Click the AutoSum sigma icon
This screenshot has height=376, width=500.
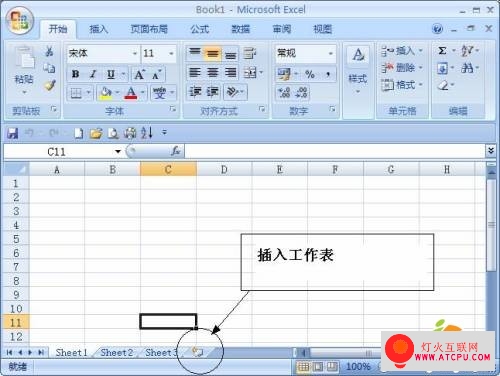click(442, 51)
